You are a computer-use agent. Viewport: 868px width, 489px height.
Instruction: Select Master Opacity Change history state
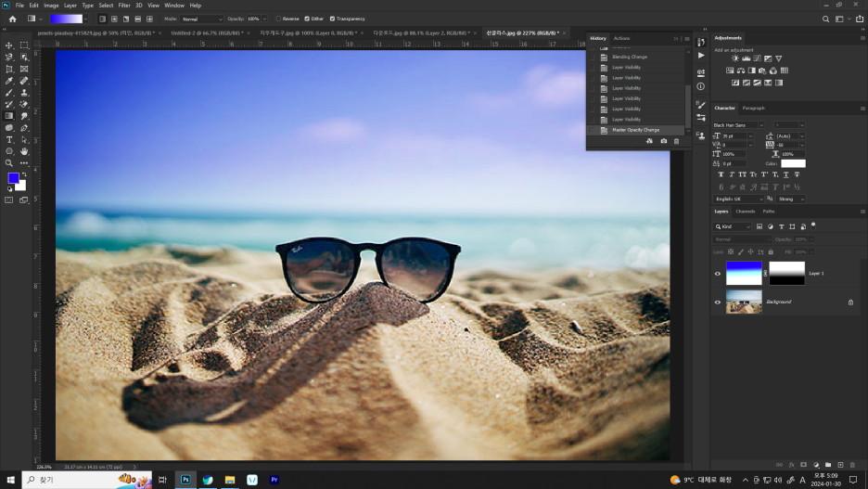[x=636, y=130]
